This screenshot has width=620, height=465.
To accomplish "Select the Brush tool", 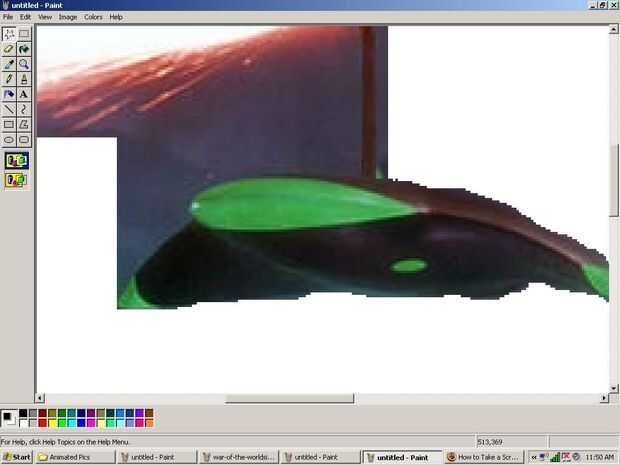I will pos(24,79).
